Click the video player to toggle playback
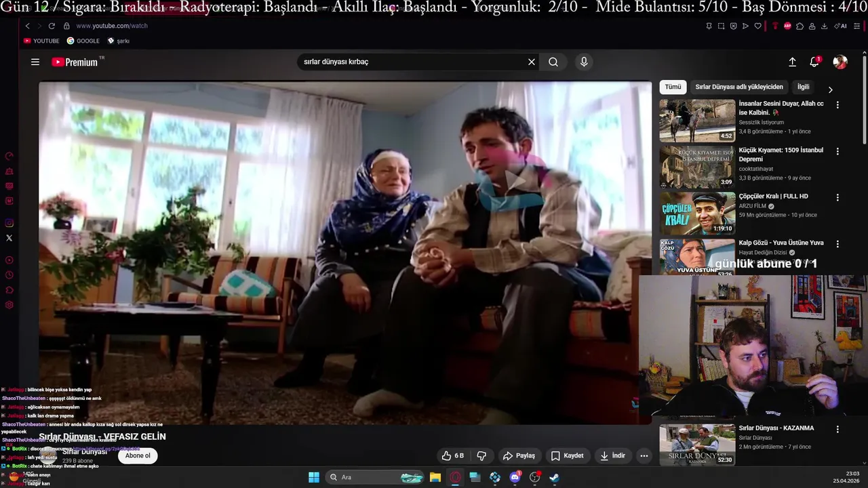 [x=345, y=253]
